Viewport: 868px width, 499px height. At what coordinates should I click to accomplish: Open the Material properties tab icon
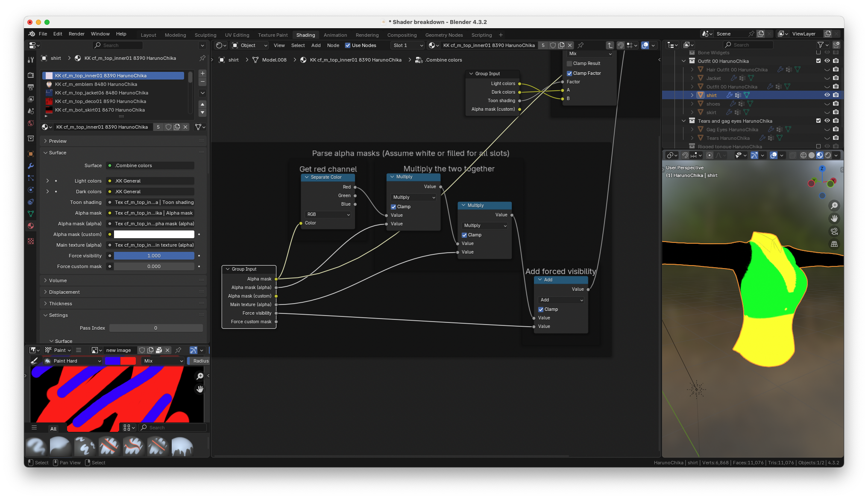click(x=31, y=226)
